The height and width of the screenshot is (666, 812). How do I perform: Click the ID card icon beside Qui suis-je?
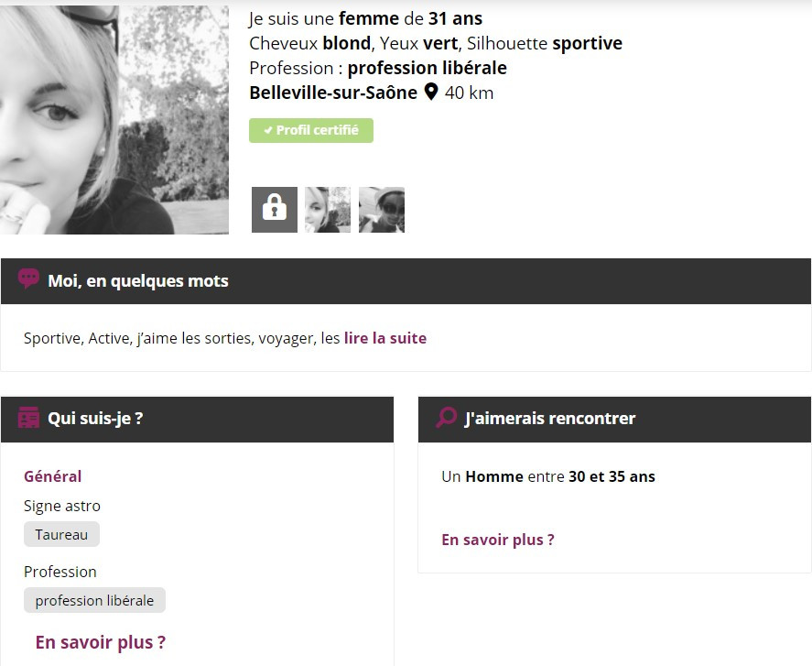28,417
